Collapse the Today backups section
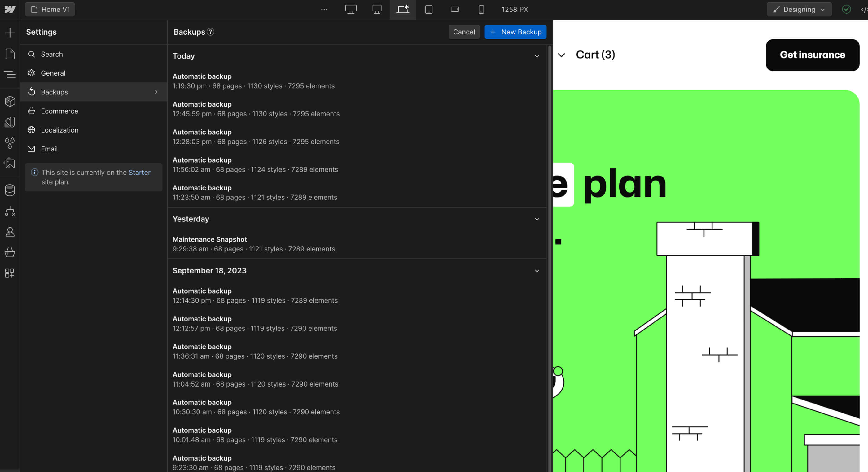This screenshot has height=472, width=868. coord(537,56)
